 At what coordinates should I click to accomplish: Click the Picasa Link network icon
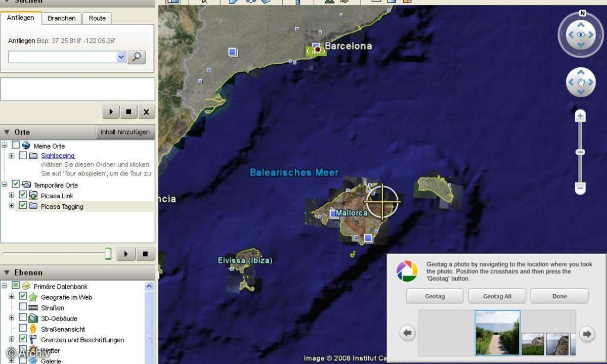tap(33, 196)
